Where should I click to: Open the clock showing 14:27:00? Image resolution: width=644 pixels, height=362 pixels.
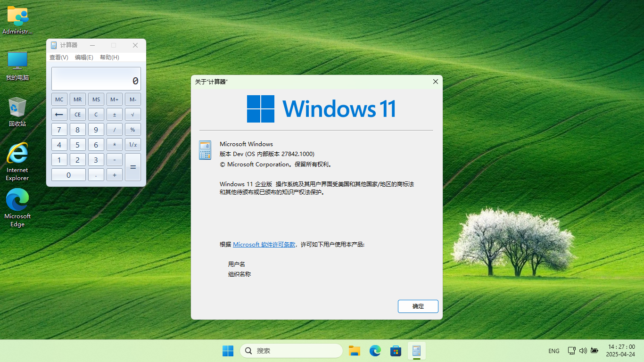coord(620,351)
